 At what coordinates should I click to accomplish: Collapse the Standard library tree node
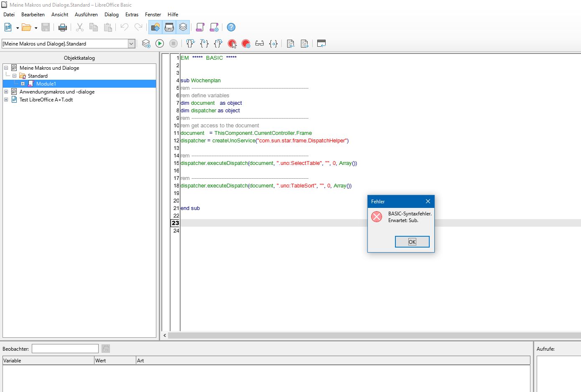tap(15, 76)
